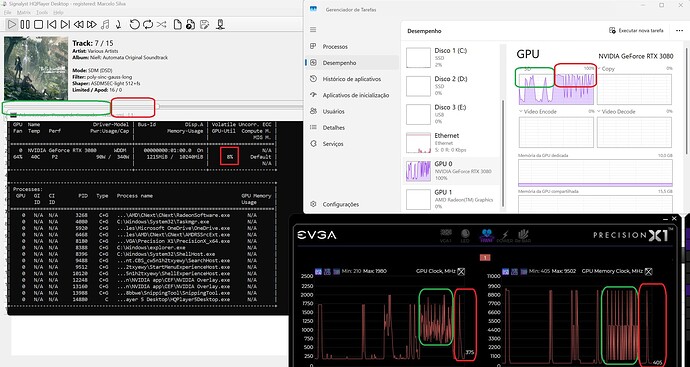Click the EVGA logo in Precision X1
The width and height of the screenshot is (690, 367).
tap(317, 235)
